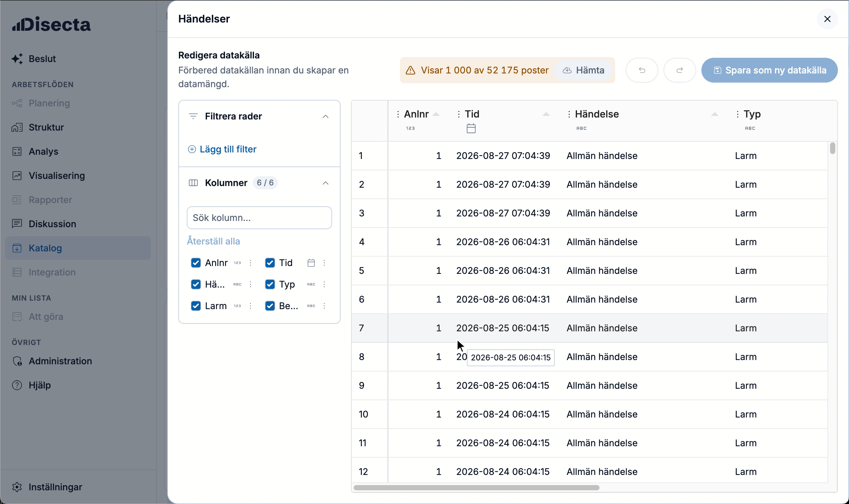Click the redo arrow button

680,70
